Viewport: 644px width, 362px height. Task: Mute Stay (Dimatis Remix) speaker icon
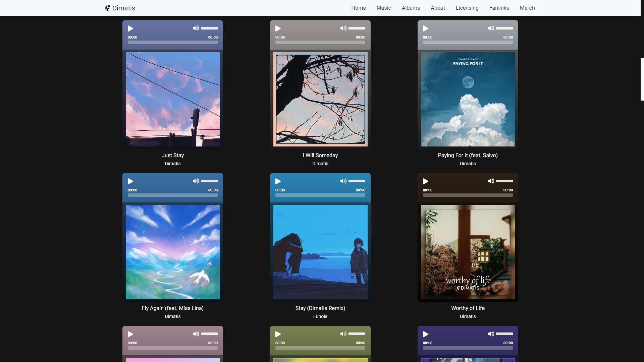tap(343, 181)
